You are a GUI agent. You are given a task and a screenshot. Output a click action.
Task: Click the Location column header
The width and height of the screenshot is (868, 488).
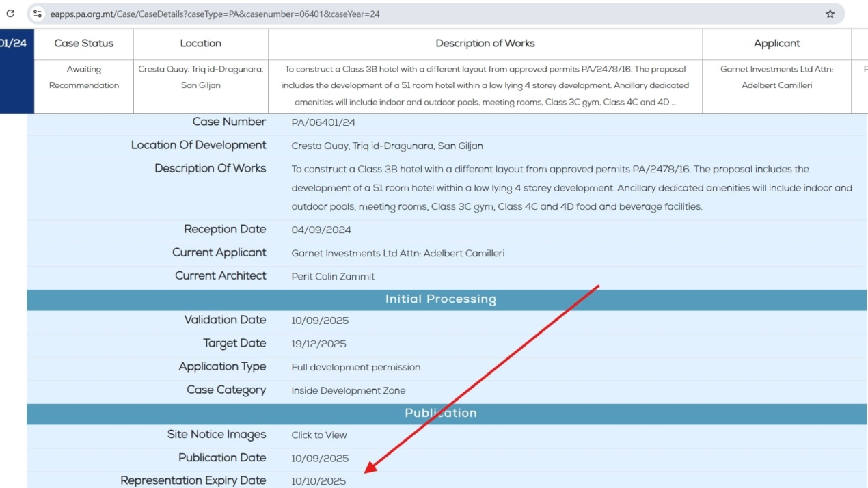[x=200, y=44]
